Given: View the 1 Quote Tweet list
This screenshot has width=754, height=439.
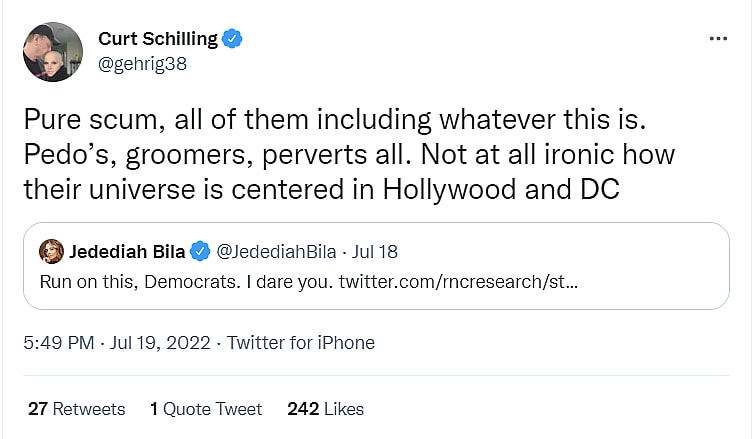Looking at the screenshot, I should point(206,409).
